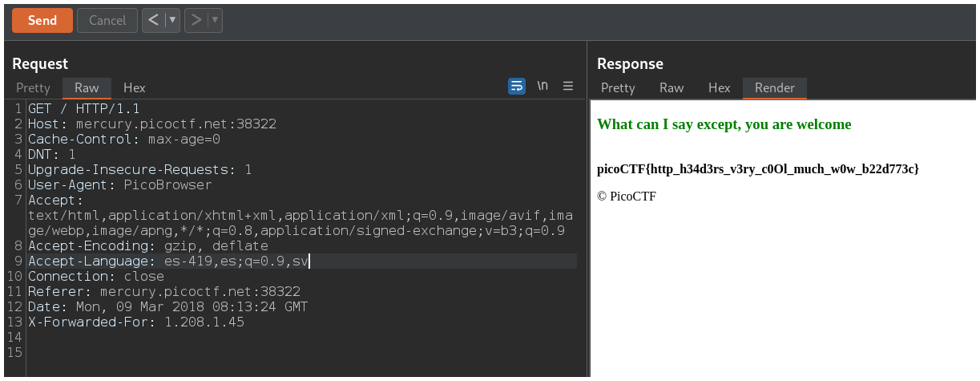Image resolution: width=980 pixels, height=381 pixels.
Task: Expand the forward-history dropdown arrow
Action: pos(215,20)
